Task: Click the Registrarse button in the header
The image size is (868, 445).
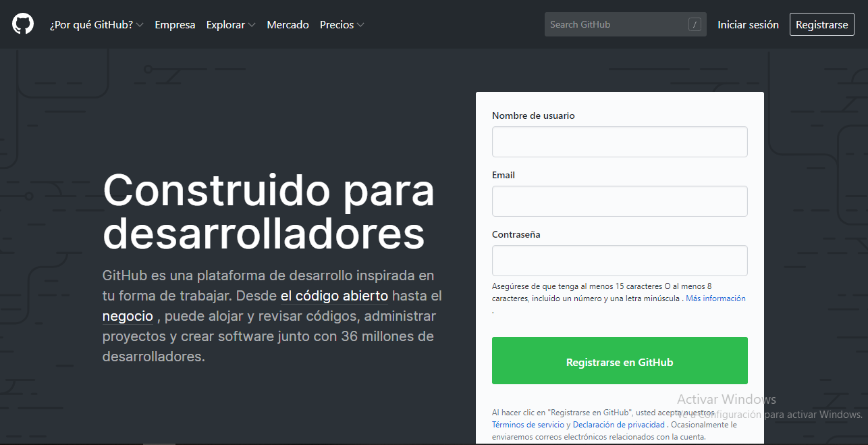Action: click(821, 24)
